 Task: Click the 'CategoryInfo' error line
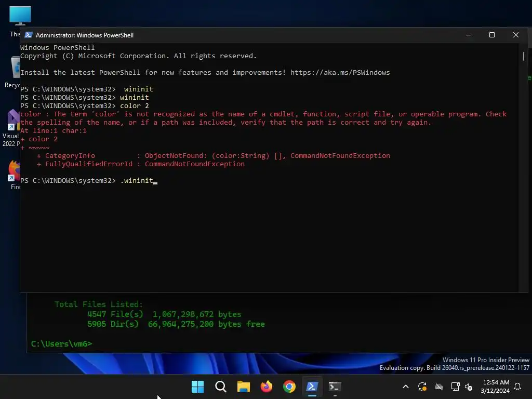pyautogui.click(x=214, y=156)
